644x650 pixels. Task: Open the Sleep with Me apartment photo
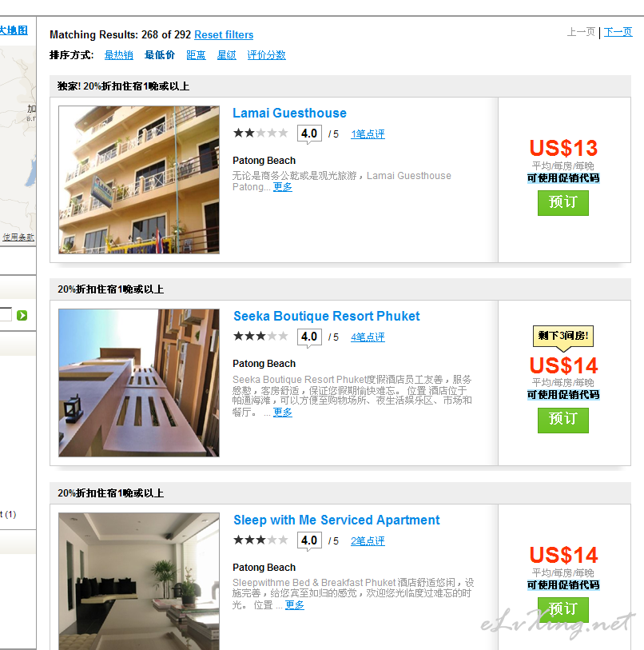click(x=139, y=581)
